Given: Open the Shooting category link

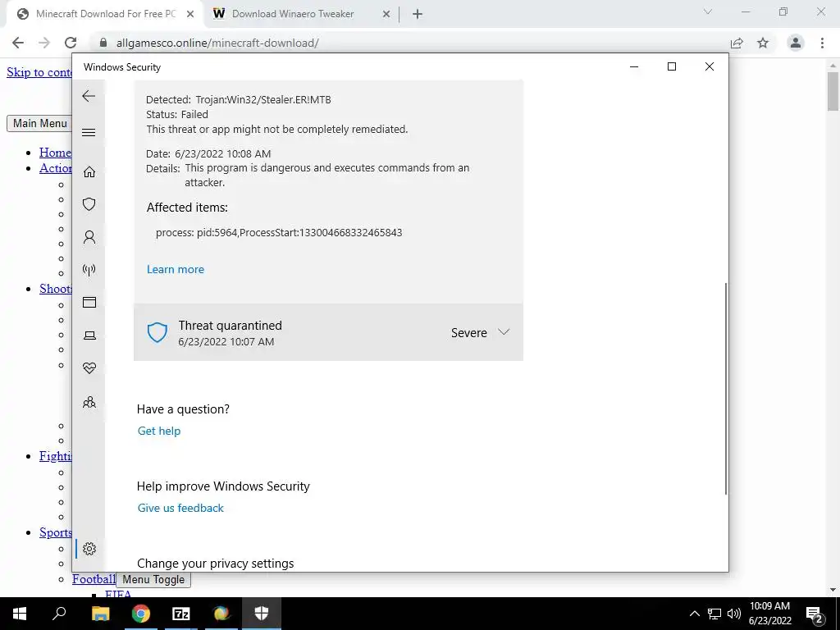Looking at the screenshot, I should [x=55, y=289].
